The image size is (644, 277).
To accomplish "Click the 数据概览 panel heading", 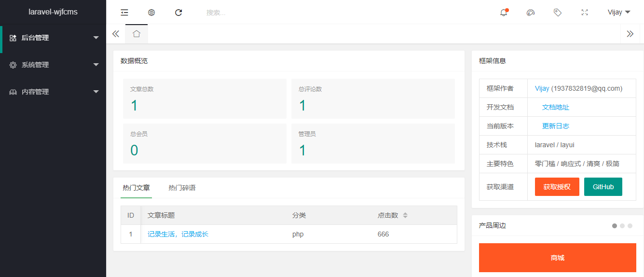I will click(x=134, y=61).
